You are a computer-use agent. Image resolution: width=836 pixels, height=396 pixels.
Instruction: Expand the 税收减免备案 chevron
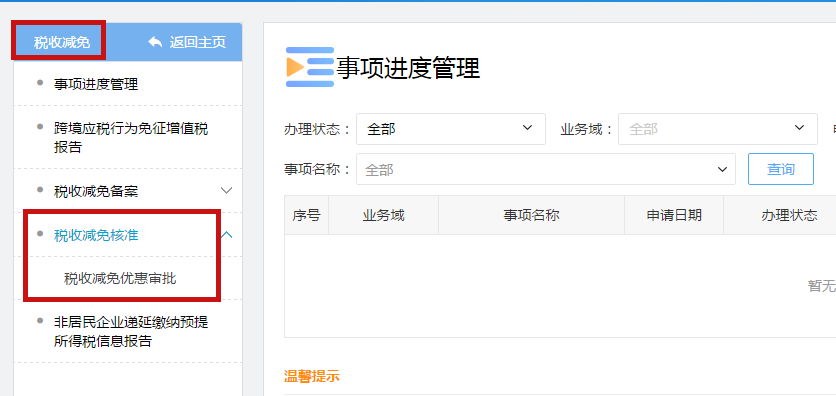click(x=227, y=191)
